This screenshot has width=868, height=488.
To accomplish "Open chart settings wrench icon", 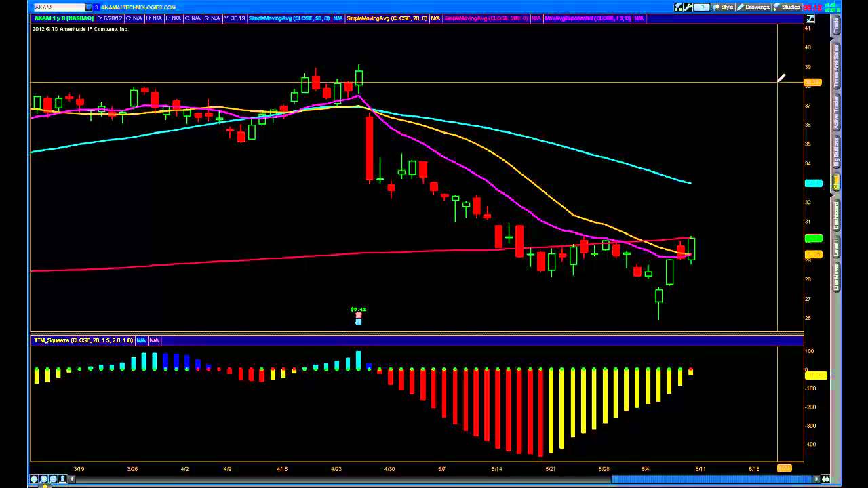I will pos(688,7).
